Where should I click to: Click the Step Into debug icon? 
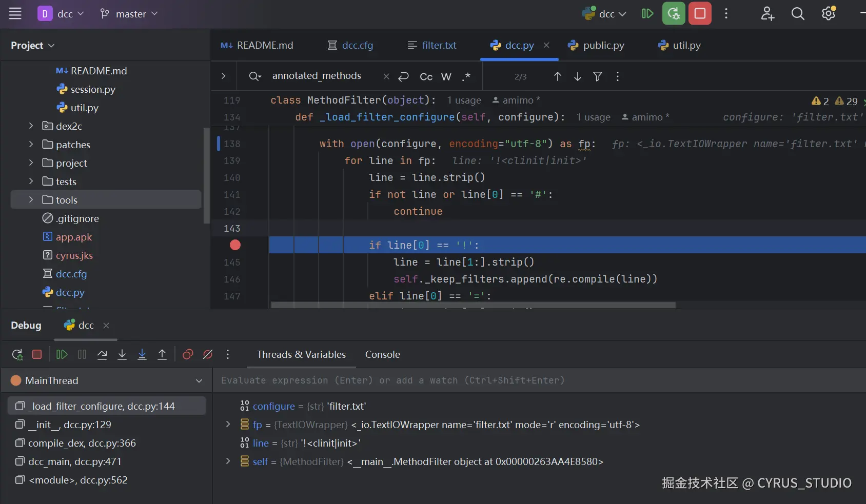[122, 355]
